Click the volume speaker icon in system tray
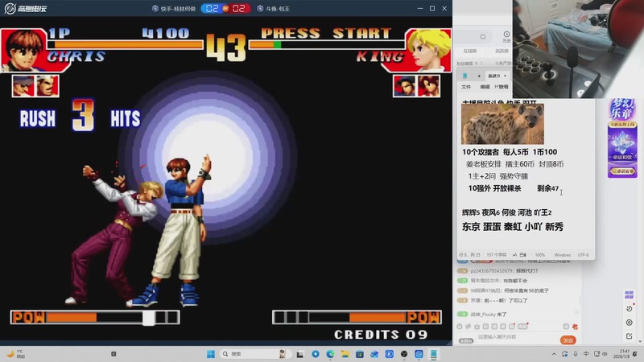 [605, 354]
